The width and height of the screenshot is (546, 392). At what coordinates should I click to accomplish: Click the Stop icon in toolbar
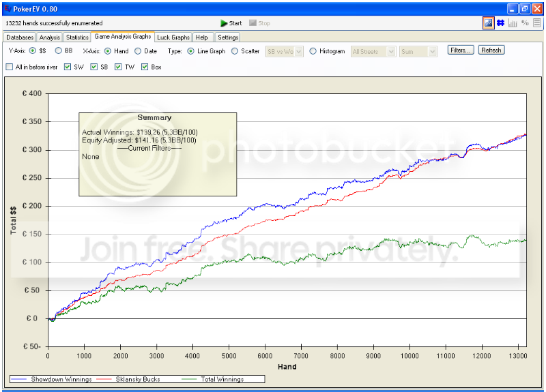[x=253, y=23]
